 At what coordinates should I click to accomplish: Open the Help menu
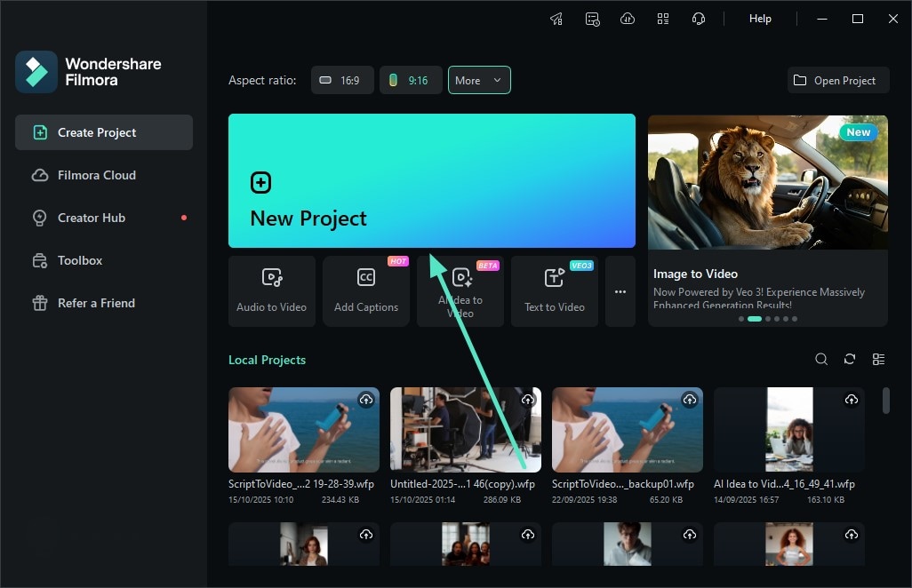click(x=760, y=18)
